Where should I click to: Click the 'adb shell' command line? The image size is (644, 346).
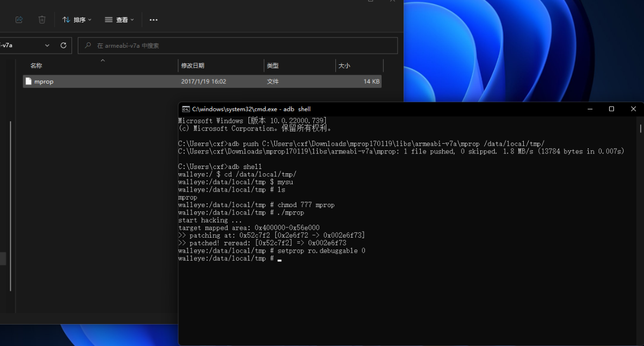[x=220, y=167]
